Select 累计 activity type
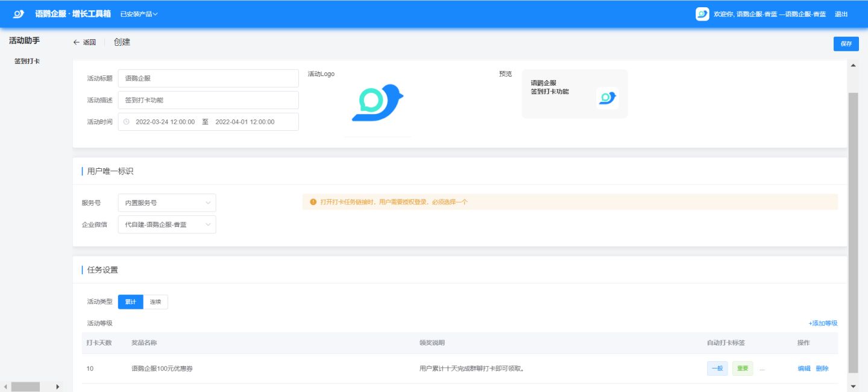 click(x=131, y=302)
